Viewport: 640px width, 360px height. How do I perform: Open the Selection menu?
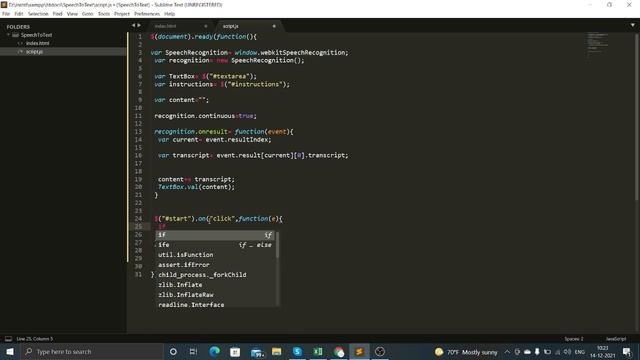pos(38,13)
